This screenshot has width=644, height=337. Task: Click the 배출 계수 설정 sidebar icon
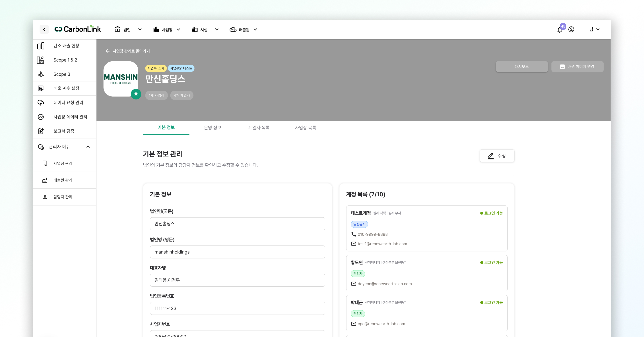tap(41, 88)
